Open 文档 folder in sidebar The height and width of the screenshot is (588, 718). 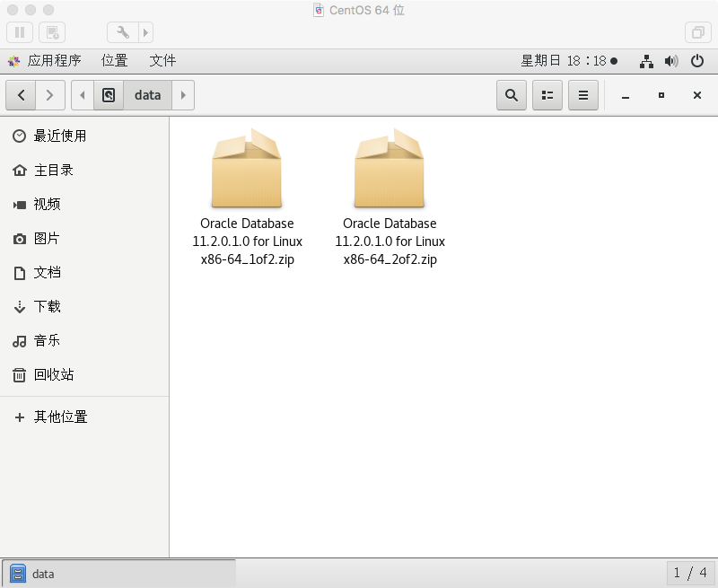pos(84,273)
